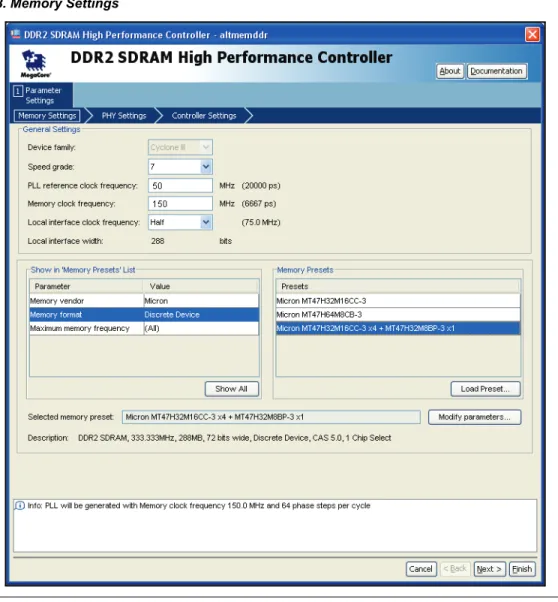Click the Finish button
Image resolution: width=558 pixels, height=602 pixels.
coord(522,569)
